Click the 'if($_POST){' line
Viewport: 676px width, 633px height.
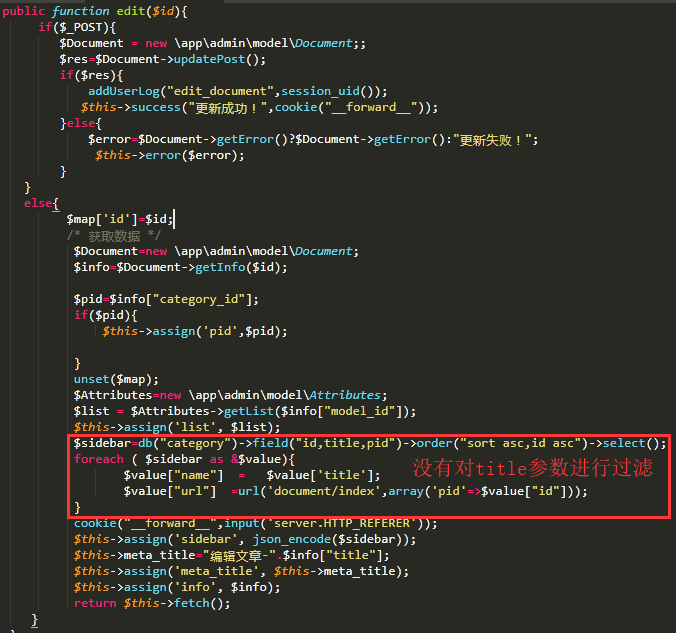(77, 28)
